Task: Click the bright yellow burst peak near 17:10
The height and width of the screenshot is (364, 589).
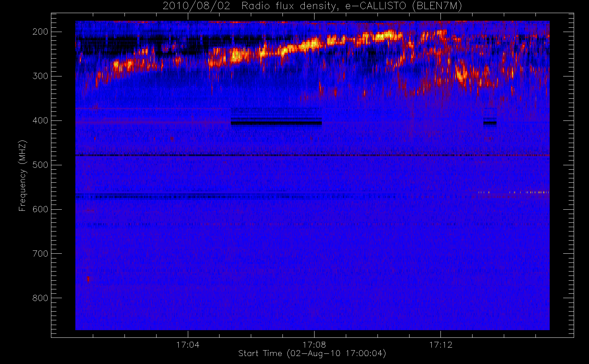Action: tap(386, 36)
